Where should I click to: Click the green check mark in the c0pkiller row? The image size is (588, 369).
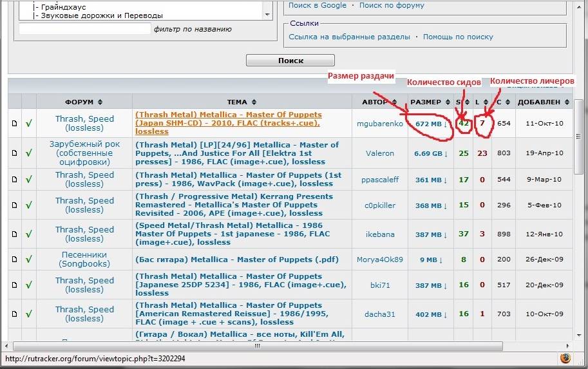(x=29, y=205)
